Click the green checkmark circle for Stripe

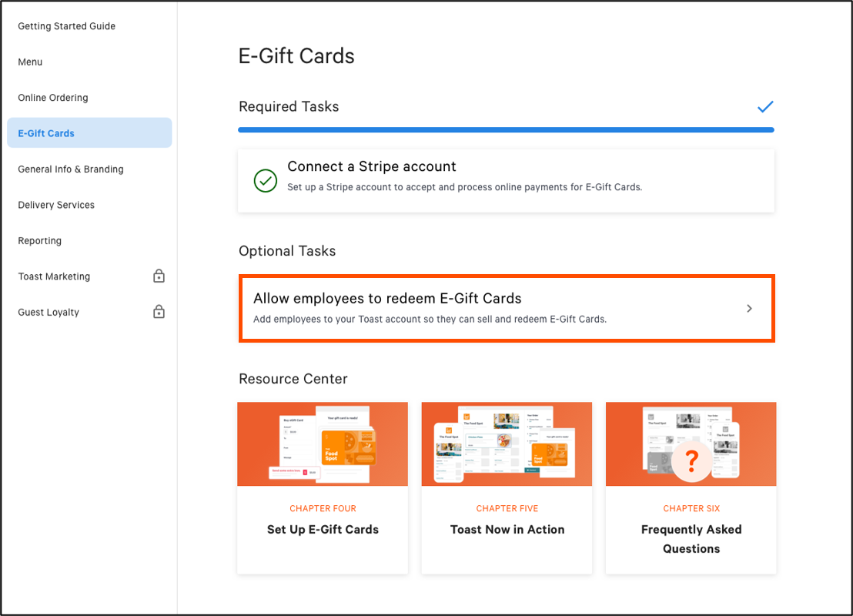[266, 181]
